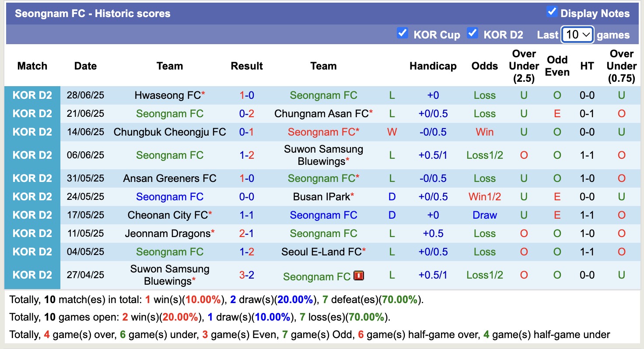
Task: Click Seongnam FC in the 14/06/25 row
Action: coord(322,132)
